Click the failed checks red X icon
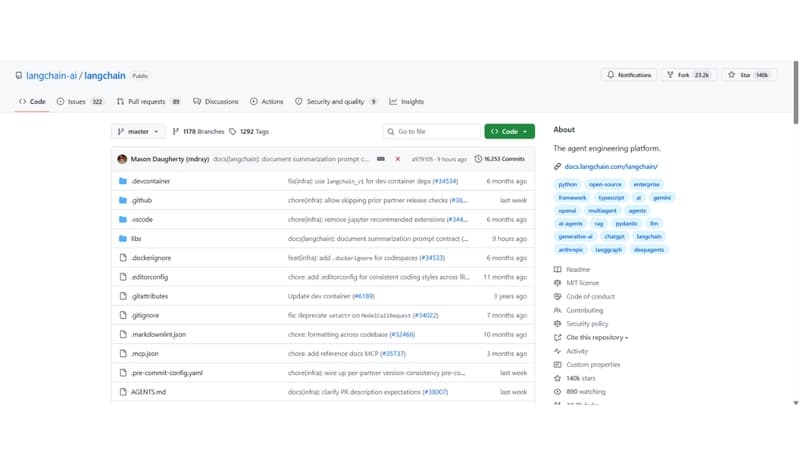Screen dimensions: 800x450 point(397,159)
